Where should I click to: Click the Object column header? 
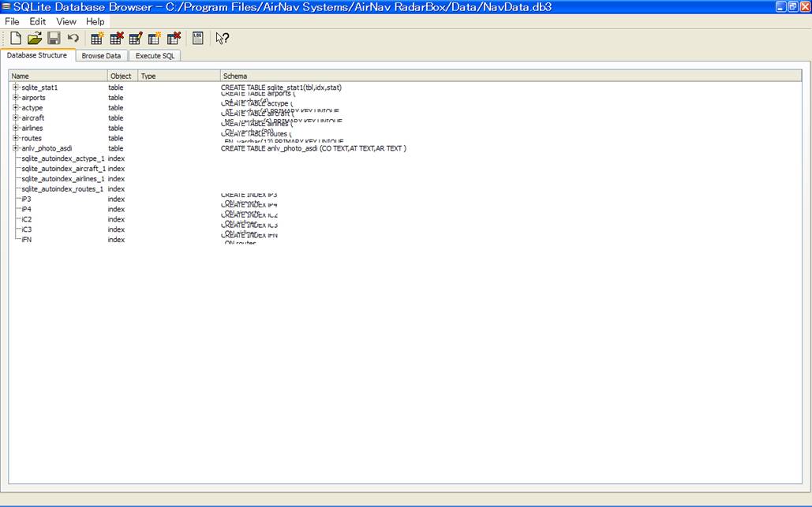click(123, 76)
